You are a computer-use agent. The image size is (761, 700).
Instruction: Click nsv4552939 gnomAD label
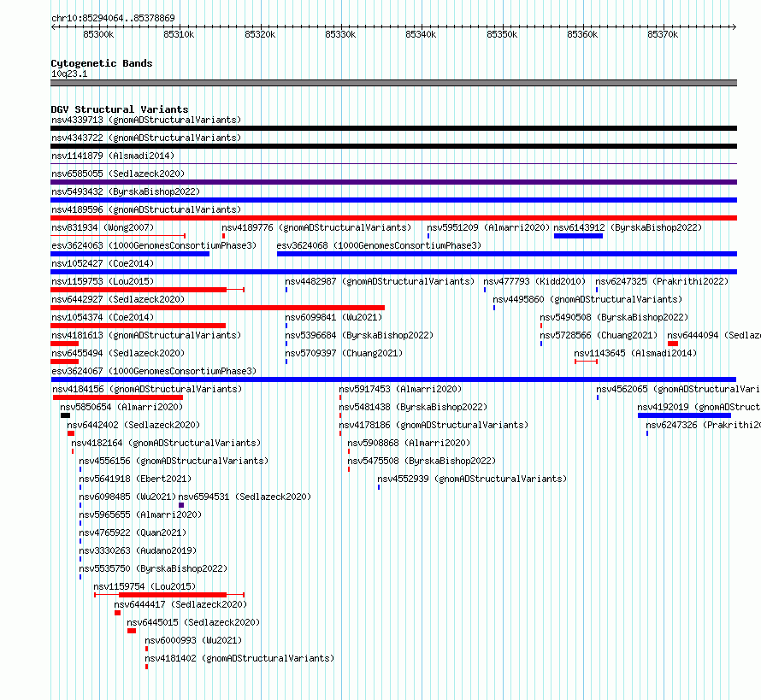pyautogui.click(x=472, y=479)
